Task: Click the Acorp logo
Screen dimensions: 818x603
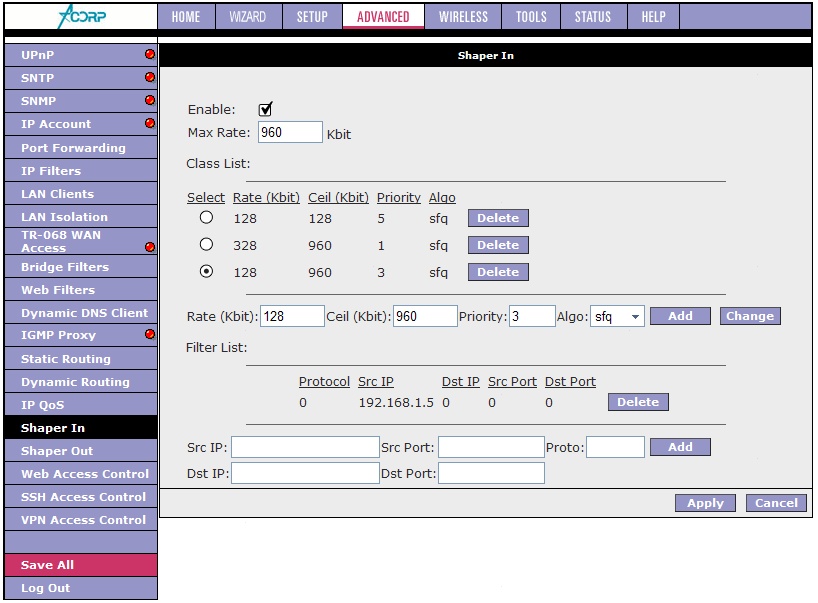Action: coord(79,17)
